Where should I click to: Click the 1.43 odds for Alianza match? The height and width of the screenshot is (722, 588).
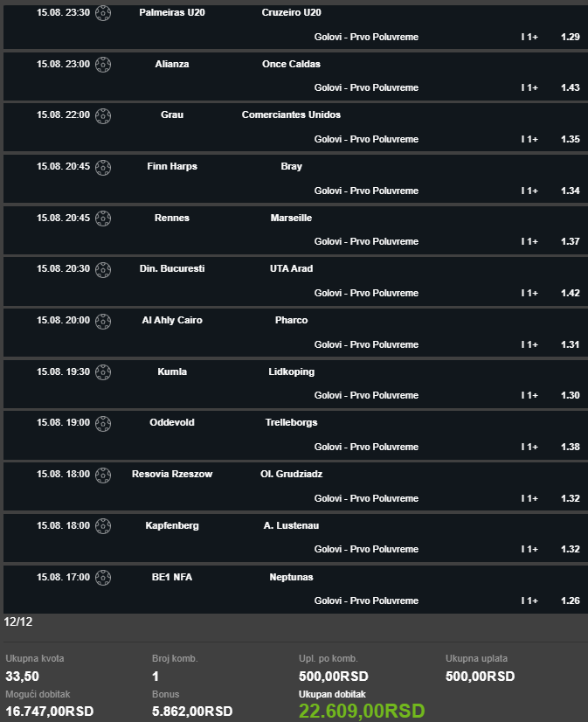point(570,87)
